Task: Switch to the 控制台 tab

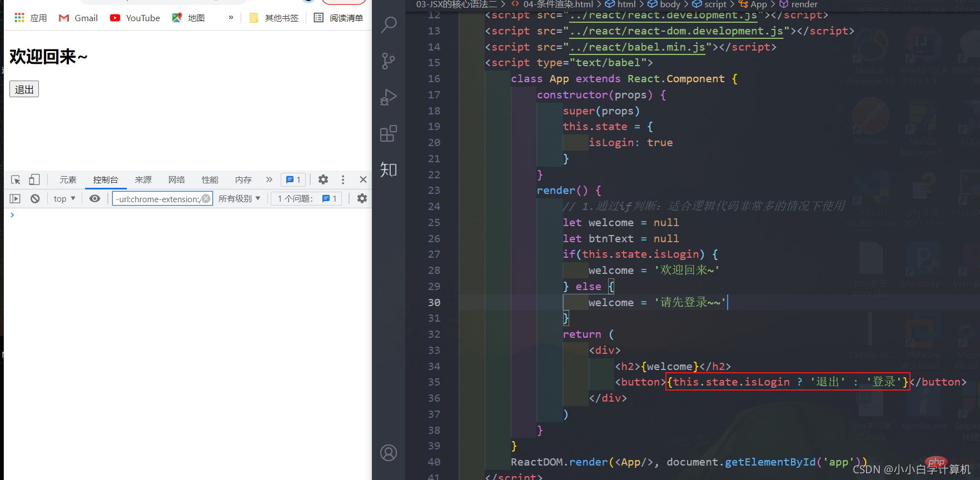Action: coord(106,179)
